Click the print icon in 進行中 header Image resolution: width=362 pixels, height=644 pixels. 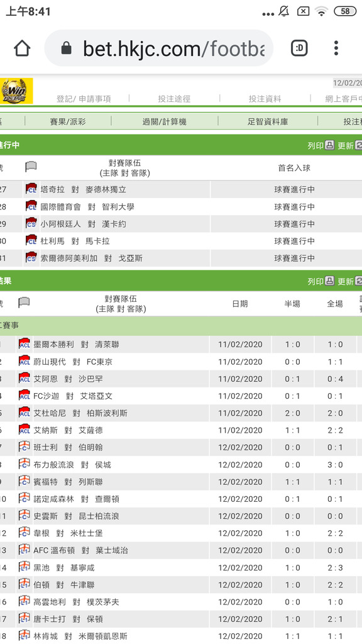point(329,145)
